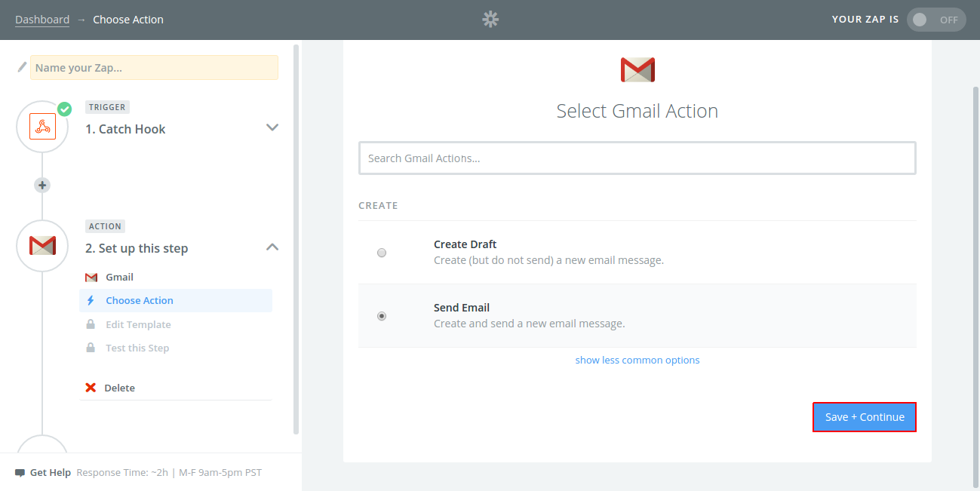Click the Get Help link
Viewport: 980px width, 491px height.
click(51, 473)
